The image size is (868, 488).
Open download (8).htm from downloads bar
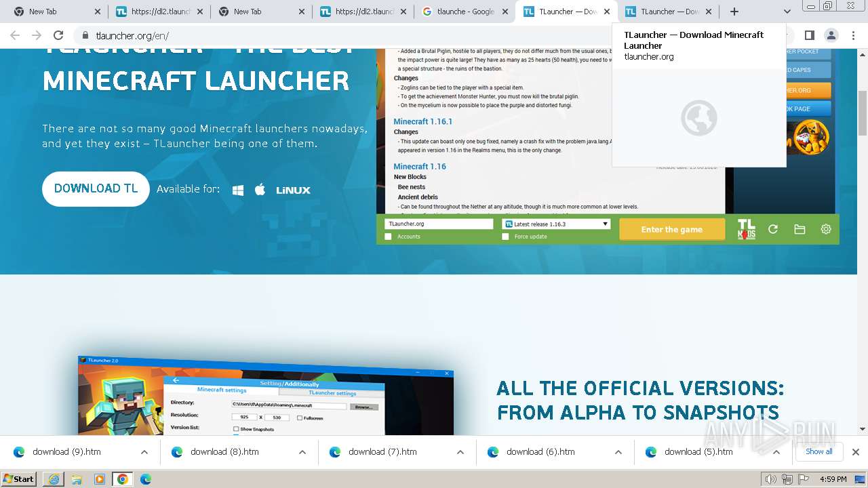point(224,451)
